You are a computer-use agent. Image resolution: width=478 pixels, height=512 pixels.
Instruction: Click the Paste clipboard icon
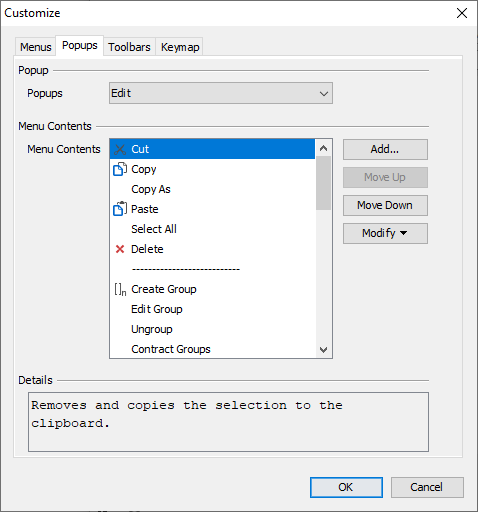[120, 209]
